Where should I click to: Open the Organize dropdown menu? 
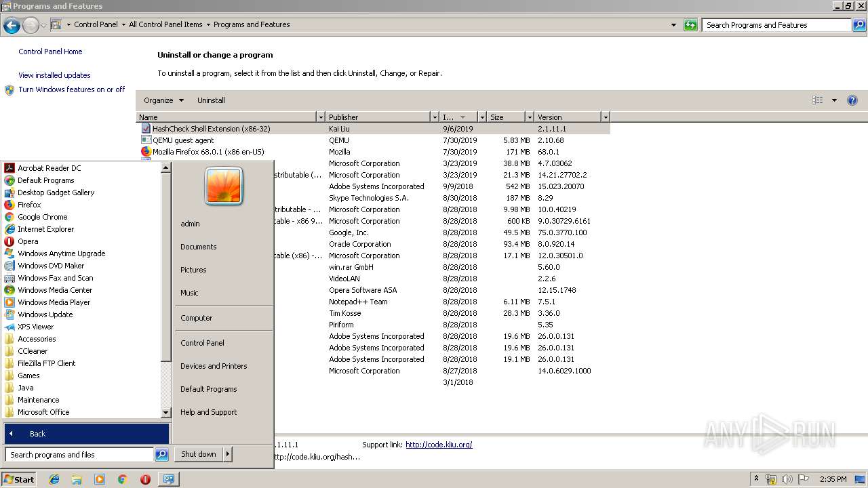tap(163, 100)
